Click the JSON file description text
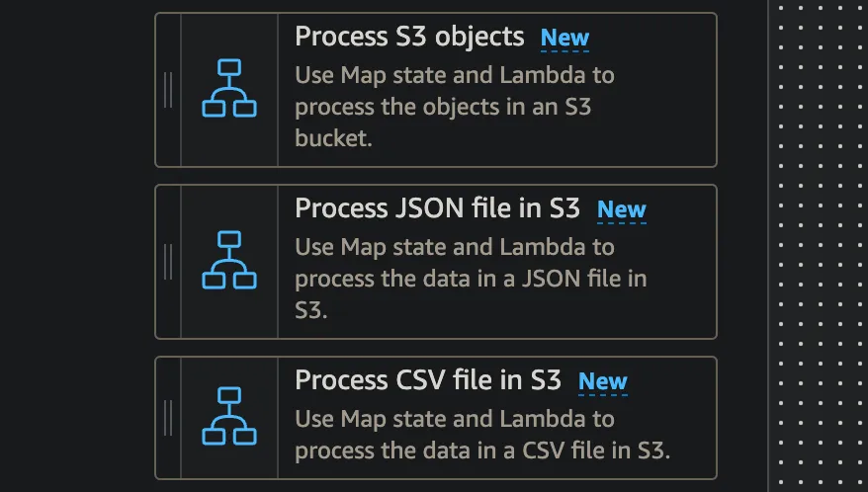 pos(471,278)
